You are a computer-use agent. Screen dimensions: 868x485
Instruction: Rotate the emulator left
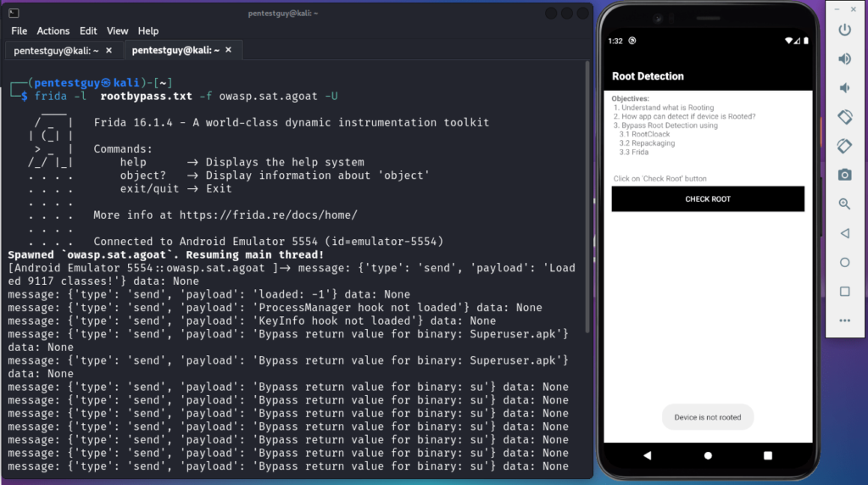pos(844,117)
